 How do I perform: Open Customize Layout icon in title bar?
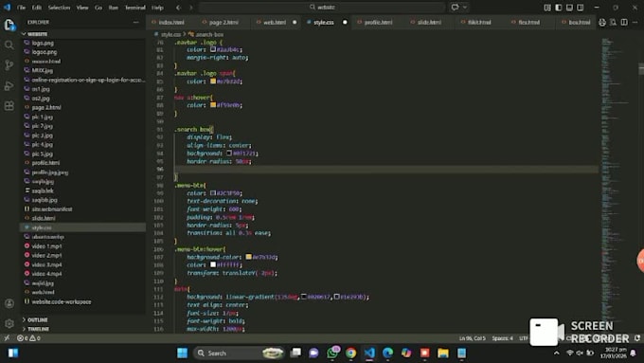[547, 8]
